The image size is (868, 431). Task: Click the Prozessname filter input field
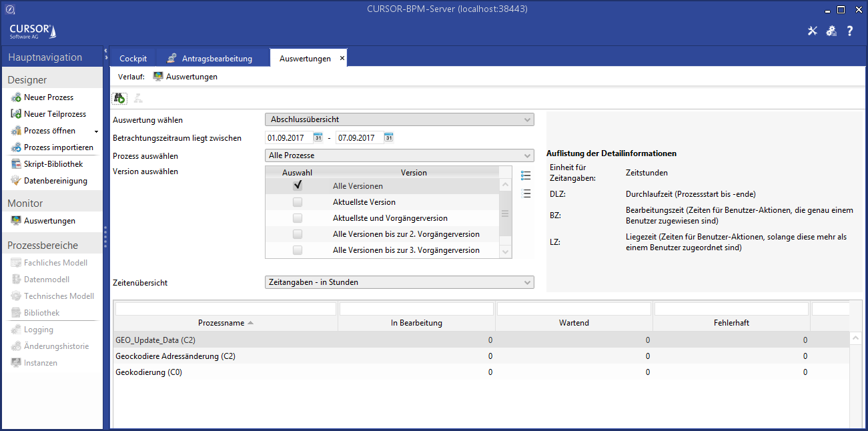pos(226,309)
